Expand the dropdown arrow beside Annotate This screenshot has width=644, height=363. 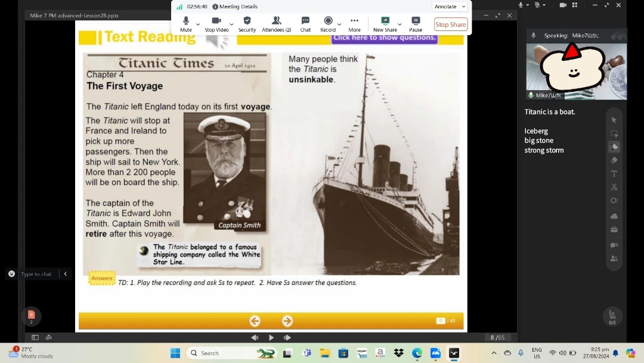pyautogui.click(x=464, y=7)
